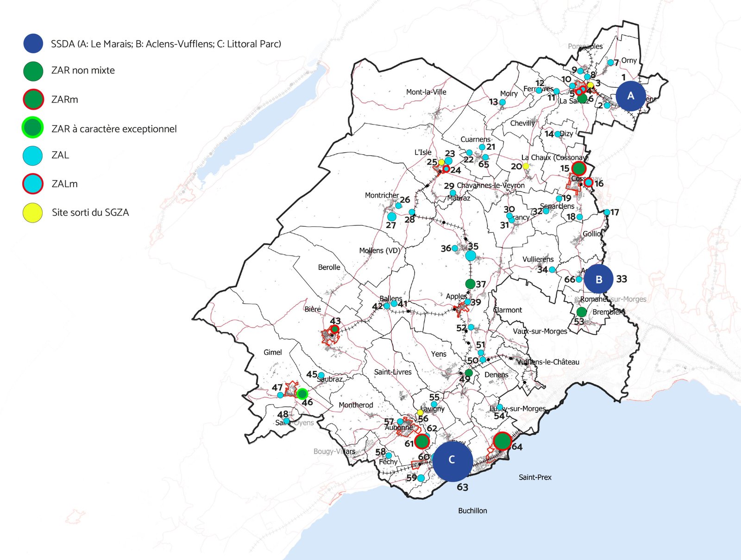
Task: Select the cyan ZAL marker numbered 27
Action: point(392,217)
